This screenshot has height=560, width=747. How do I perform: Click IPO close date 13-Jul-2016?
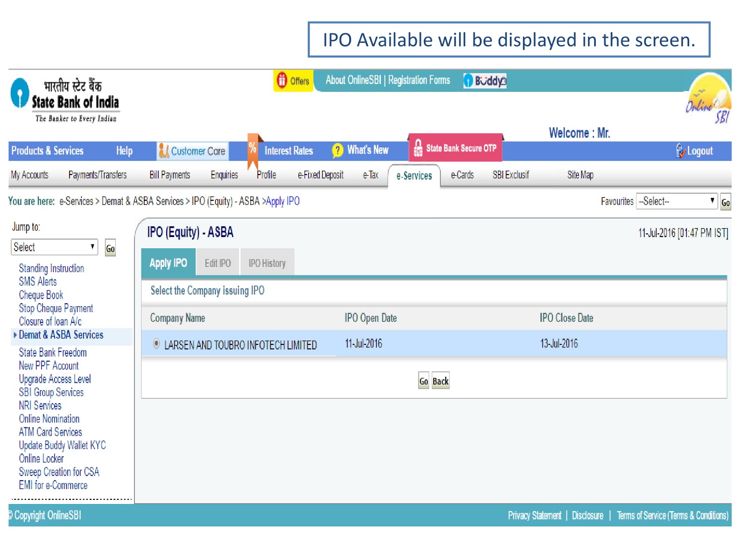point(559,344)
